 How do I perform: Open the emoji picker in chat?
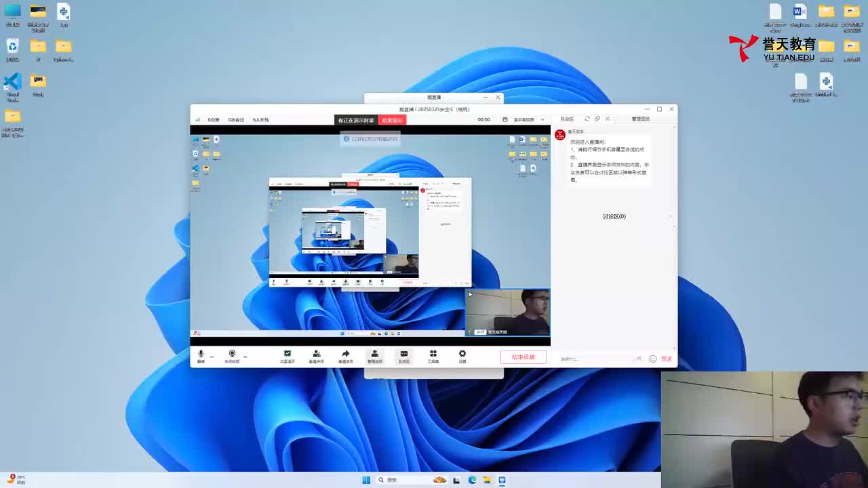click(x=653, y=359)
